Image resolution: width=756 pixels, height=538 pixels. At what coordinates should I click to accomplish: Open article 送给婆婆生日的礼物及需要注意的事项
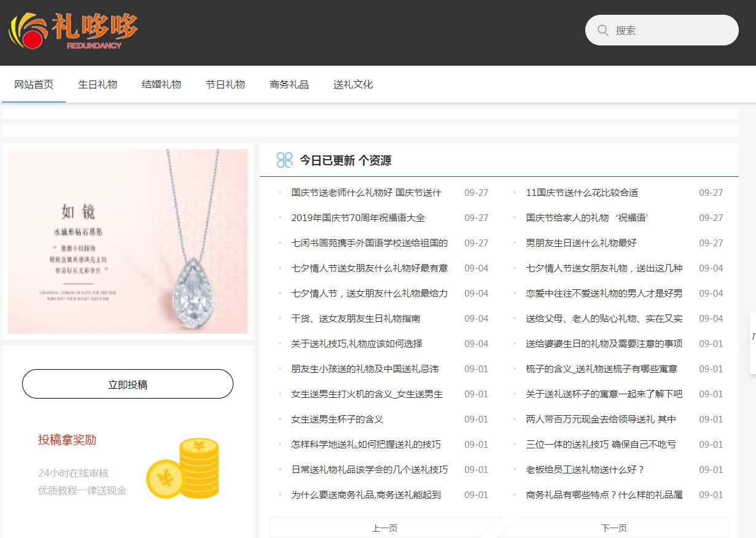point(604,344)
